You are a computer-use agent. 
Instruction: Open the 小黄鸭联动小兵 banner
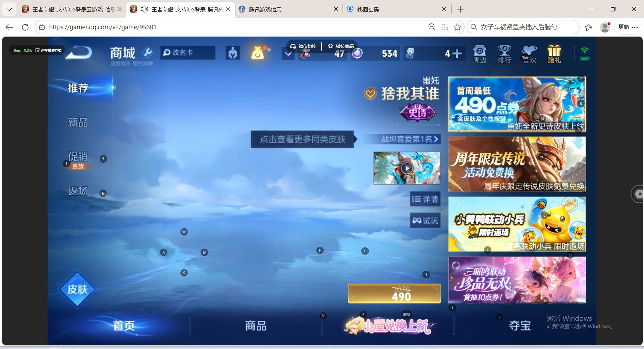click(x=517, y=224)
